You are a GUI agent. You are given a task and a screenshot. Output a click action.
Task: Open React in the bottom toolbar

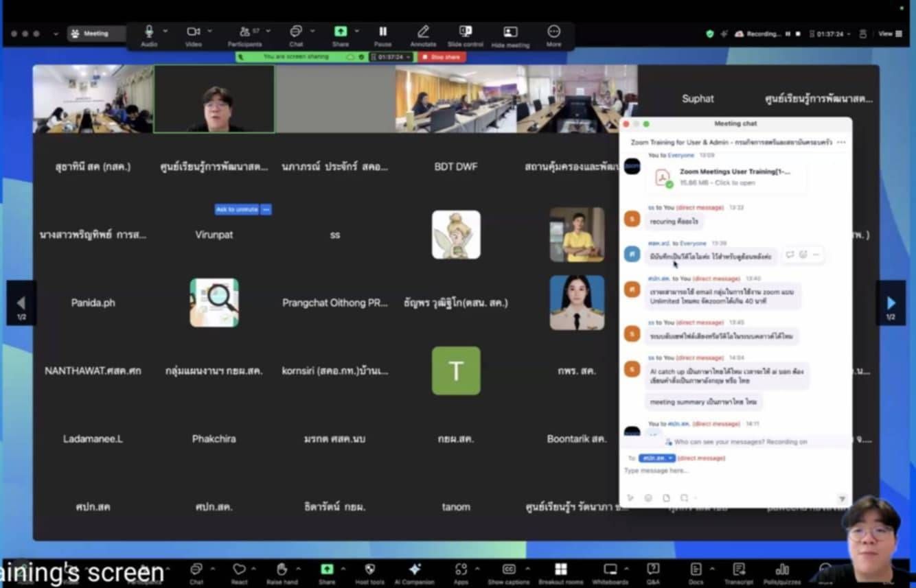coord(239,573)
